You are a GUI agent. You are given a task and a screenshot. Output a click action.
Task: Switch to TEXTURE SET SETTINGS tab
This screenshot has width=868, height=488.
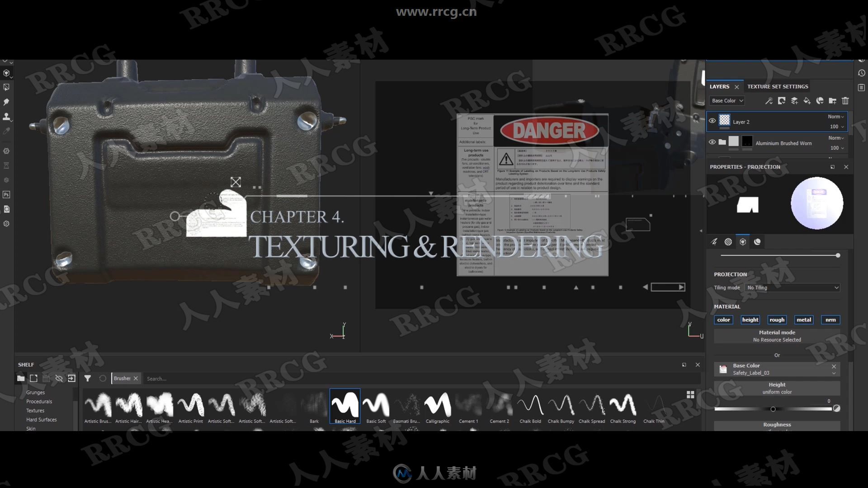[778, 86]
